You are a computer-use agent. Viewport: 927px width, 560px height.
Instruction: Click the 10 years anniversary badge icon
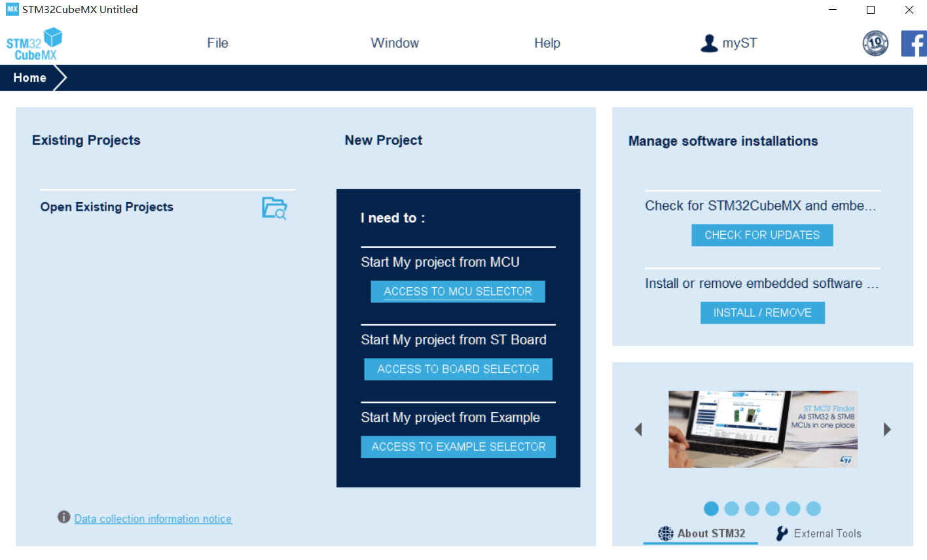pos(875,44)
